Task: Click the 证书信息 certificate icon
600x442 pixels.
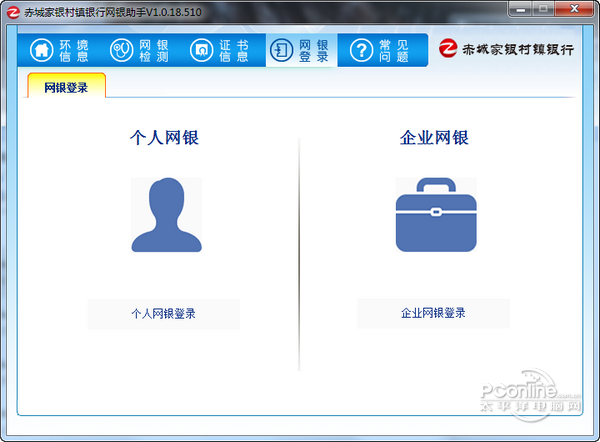Action: point(201,51)
